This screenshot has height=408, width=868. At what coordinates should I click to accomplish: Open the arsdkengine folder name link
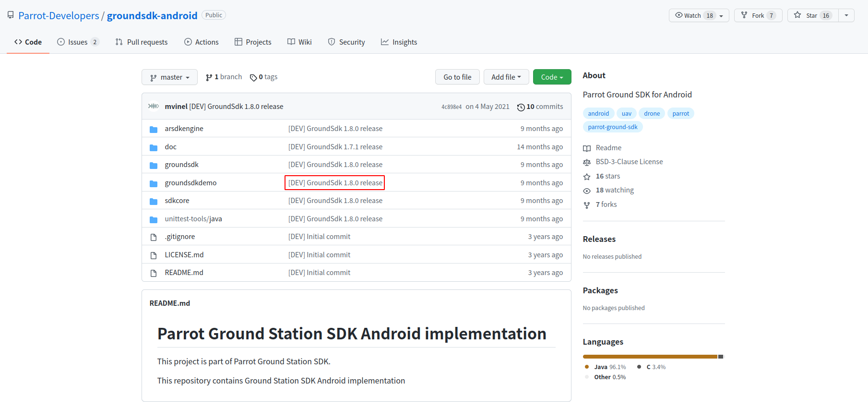click(184, 129)
